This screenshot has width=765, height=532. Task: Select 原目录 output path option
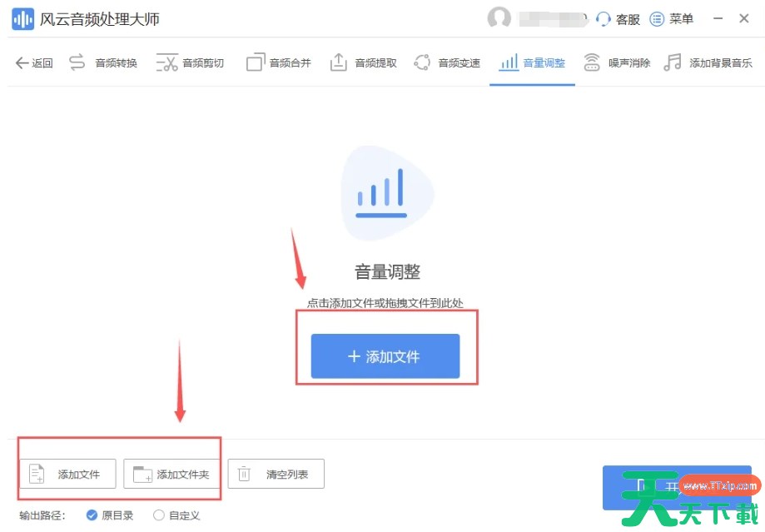(110, 515)
